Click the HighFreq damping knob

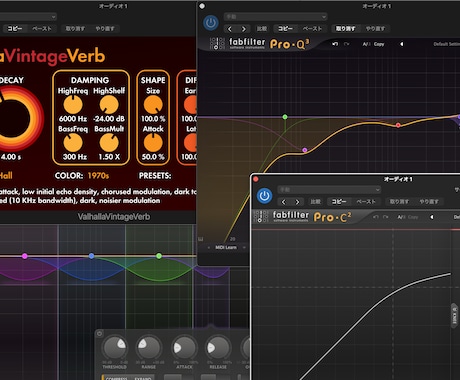pos(73,105)
